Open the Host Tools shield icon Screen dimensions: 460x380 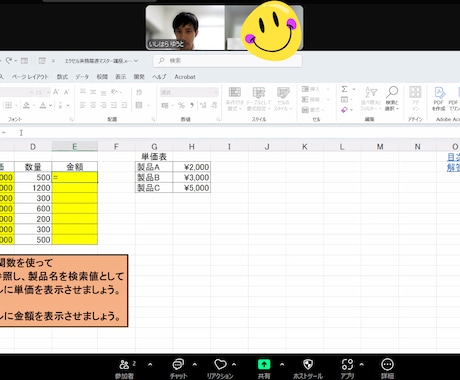click(x=308, y=364)
